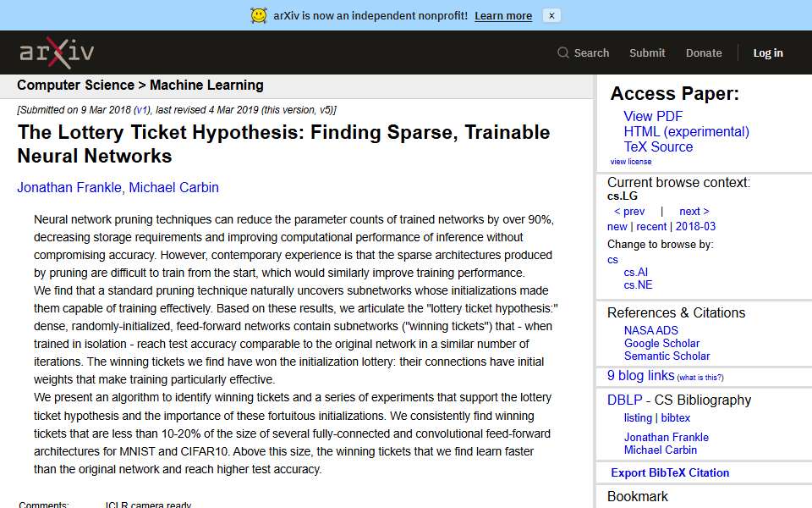This screenshot has width=812, height=508.
Task: Open the Search menu item
Action: pyautogui.click(x=591, y=52)
